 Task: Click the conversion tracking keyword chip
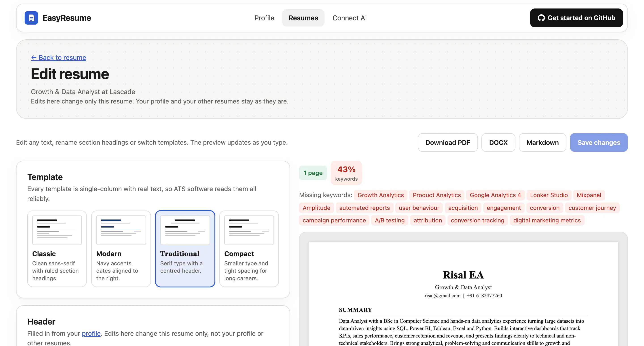(x=477, y=220)
